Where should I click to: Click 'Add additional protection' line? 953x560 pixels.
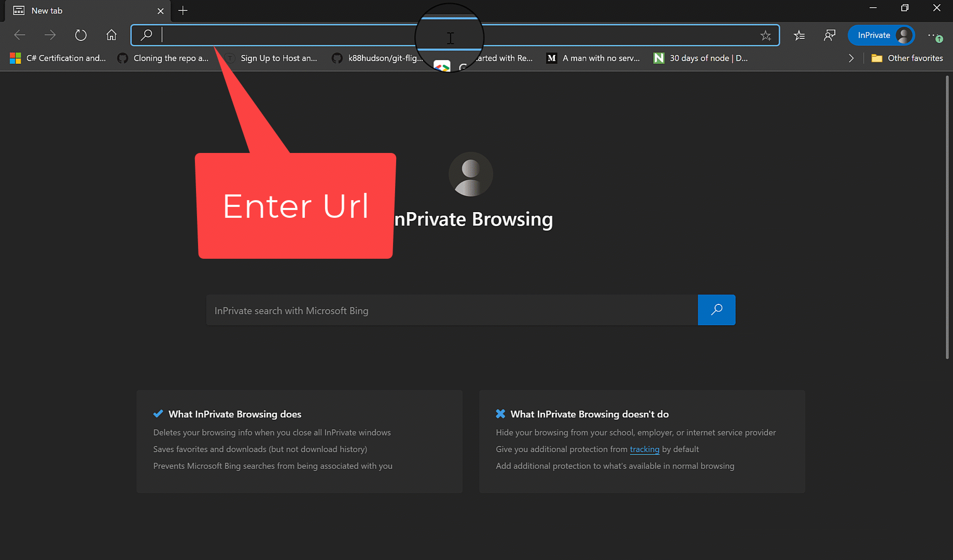click(x=615, y=466)
